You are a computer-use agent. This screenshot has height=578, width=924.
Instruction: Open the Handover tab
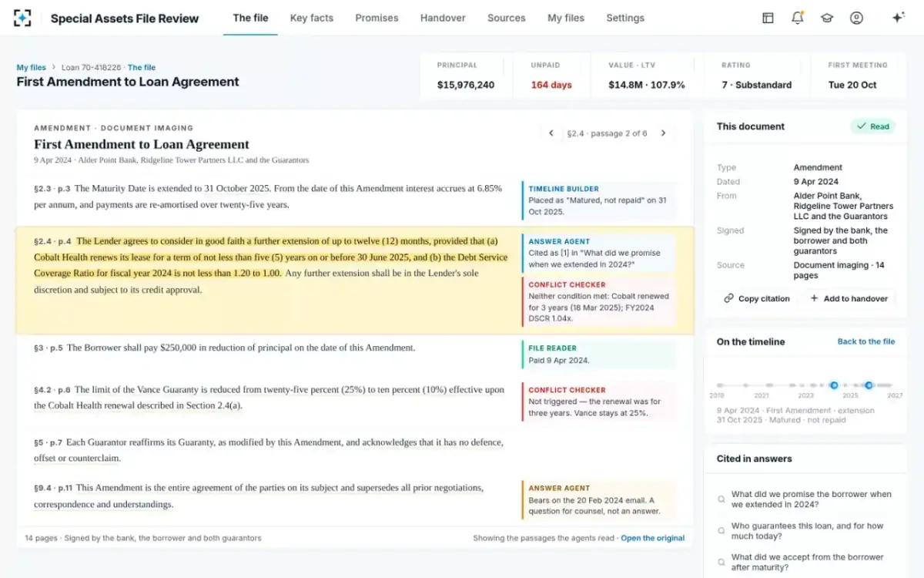tap(442, 18)
